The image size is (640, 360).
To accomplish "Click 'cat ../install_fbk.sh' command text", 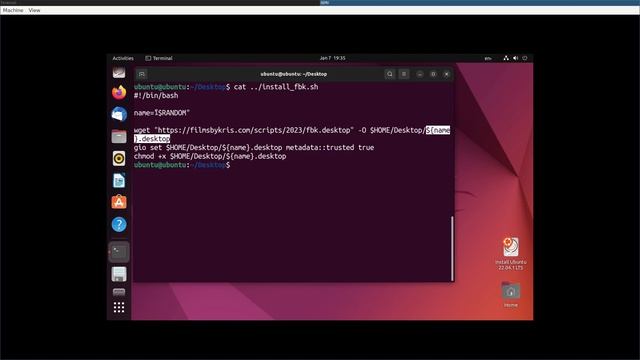I will click(276, 87).
